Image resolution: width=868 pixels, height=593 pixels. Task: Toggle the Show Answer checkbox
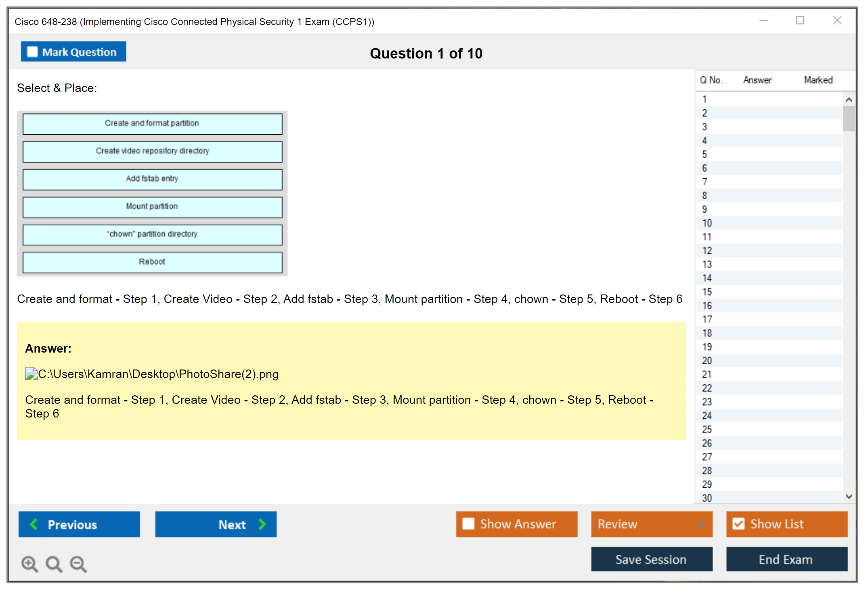pos(468,524)
